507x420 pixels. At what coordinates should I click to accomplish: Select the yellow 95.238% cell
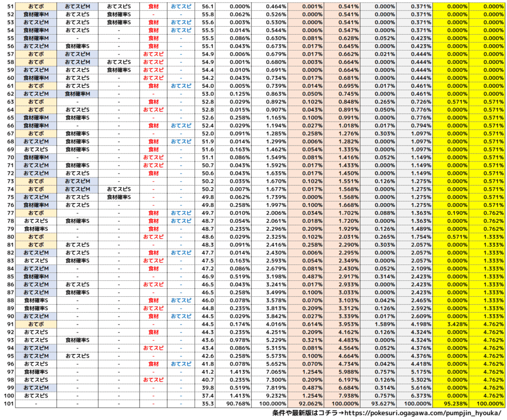[451, 404]
